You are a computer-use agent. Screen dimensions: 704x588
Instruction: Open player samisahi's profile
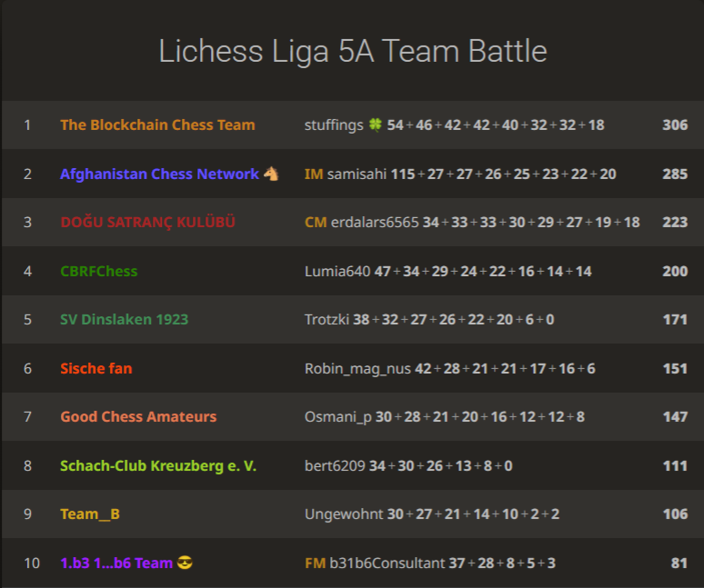point(357,174)
